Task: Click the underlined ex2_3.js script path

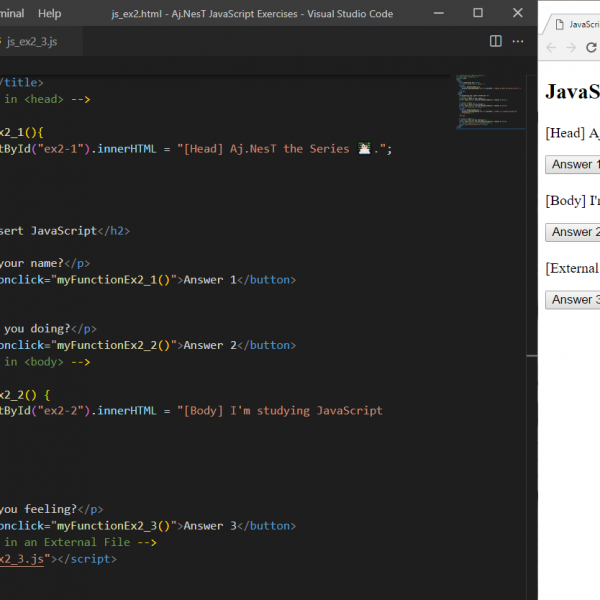Action: [x=22, y=559]
